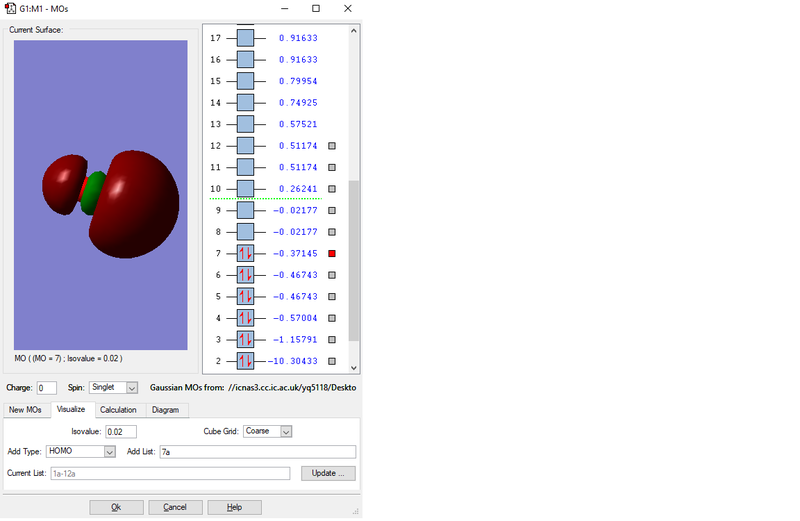Click energy value 0.26241
Screen dimensions: 800x521
298,189
